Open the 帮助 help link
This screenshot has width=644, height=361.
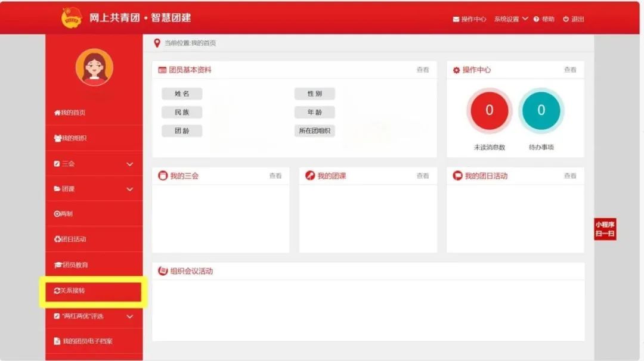click(x=544, y=19)
